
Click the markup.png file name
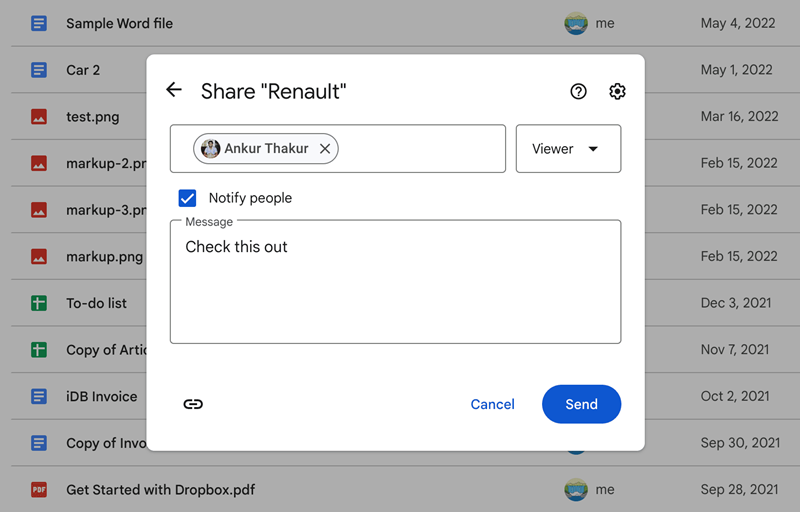click(105, 257)
